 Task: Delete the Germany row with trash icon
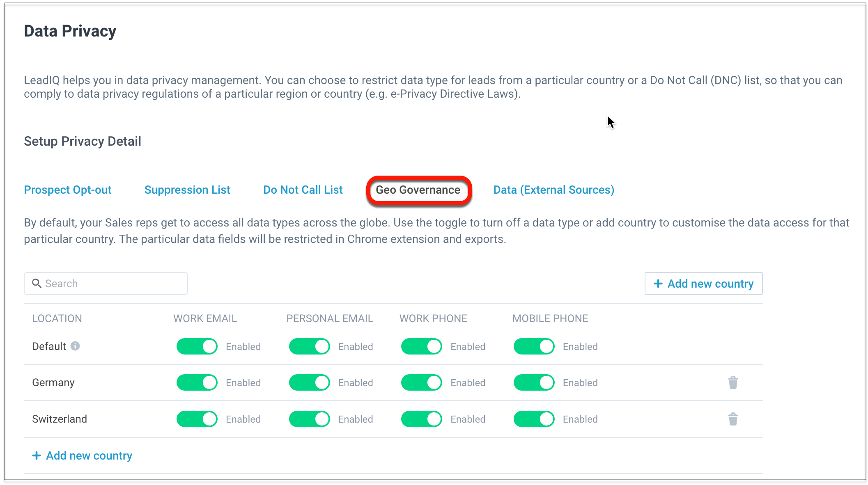[x=733, y=382]
